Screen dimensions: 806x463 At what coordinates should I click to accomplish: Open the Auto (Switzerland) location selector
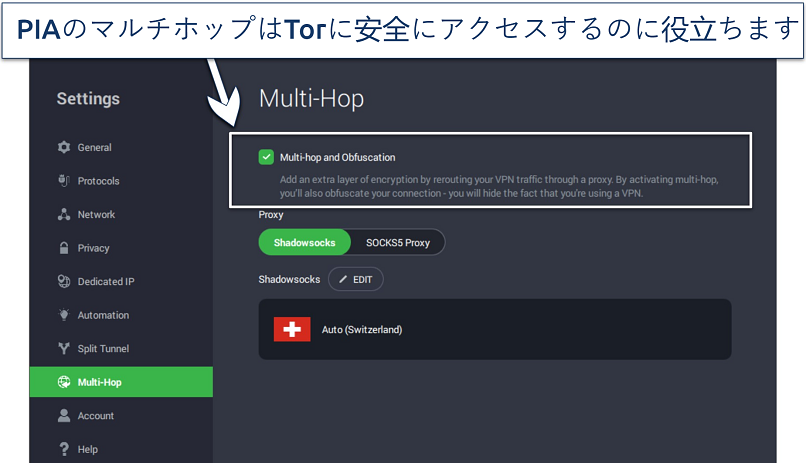click(495, 329)
